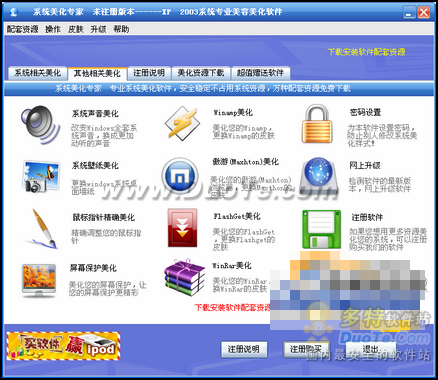Image resolution: width=438 pixels, height=380 pixels.
Task: Click the red FlashGet download icon
Action: tap(182, 228)
